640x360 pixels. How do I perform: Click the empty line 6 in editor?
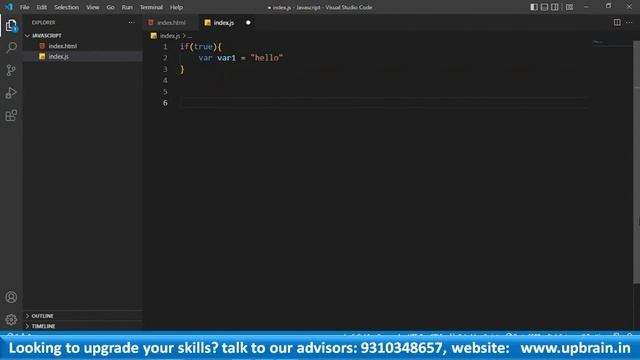click(384, 103)
